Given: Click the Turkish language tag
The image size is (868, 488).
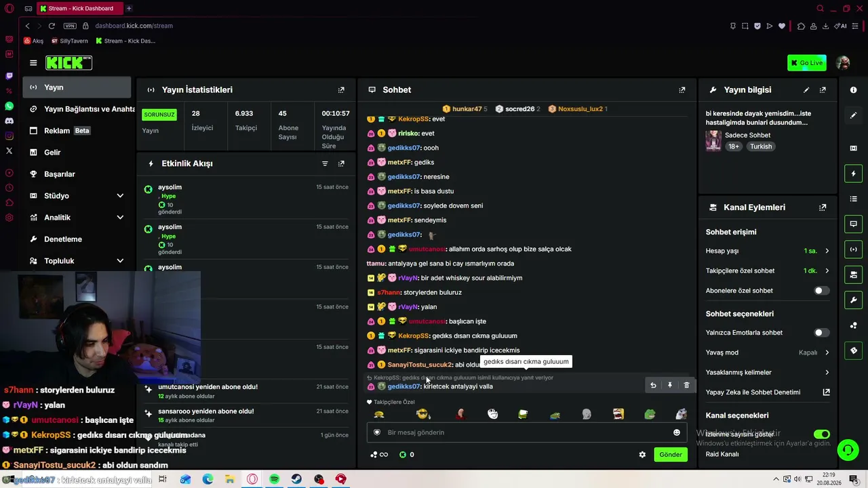Looking at the screenshot, I should (761, 146).
